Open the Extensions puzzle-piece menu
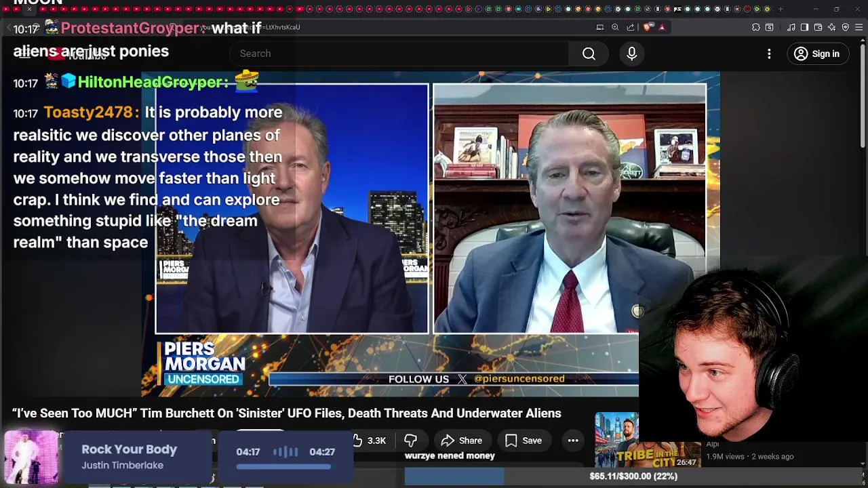The width and height of the screenshot is (868, 488). click(x=756, y=27)
